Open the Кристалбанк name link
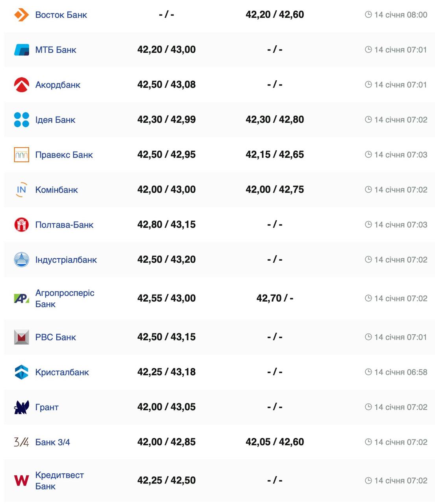 [x=62, y=372]
